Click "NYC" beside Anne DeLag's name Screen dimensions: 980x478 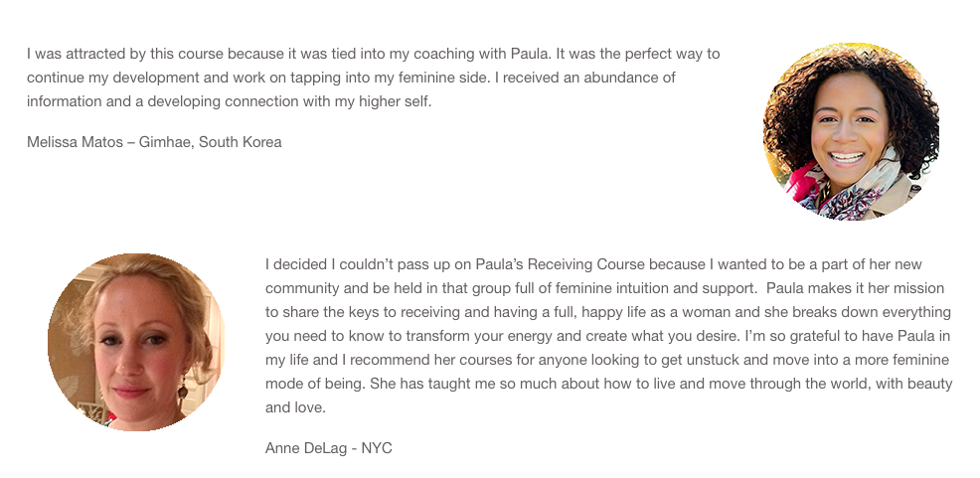click(x=377, y=448)
